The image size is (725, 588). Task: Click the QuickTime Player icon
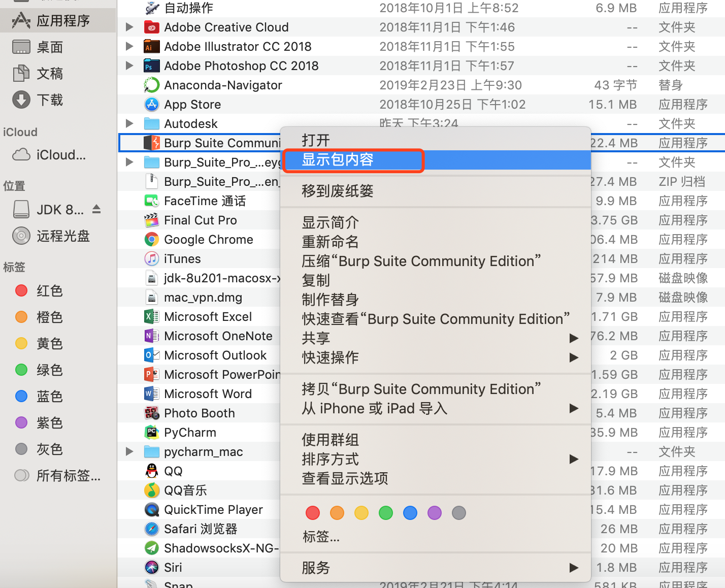(x=151, y=509)
